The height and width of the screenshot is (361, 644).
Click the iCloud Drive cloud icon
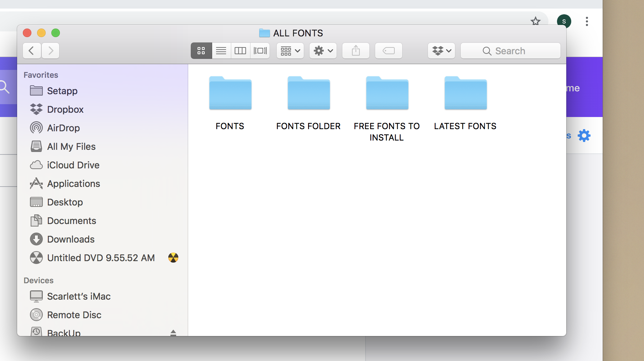(36, 165)
